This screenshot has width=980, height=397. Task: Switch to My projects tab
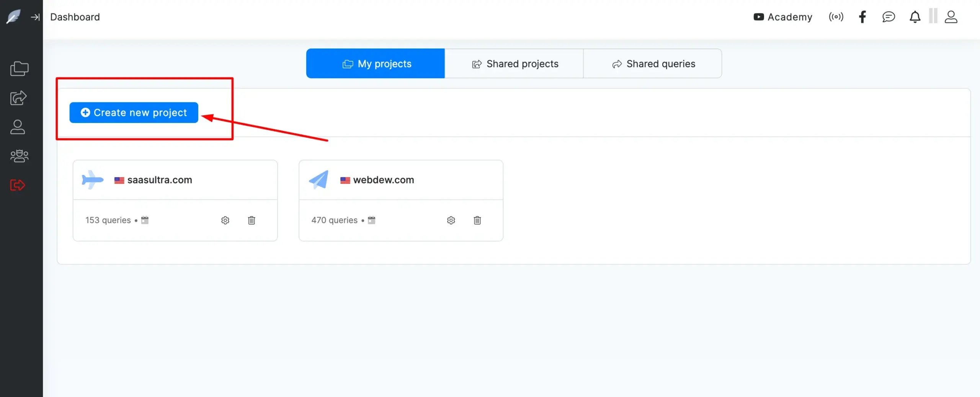(376, 64)
